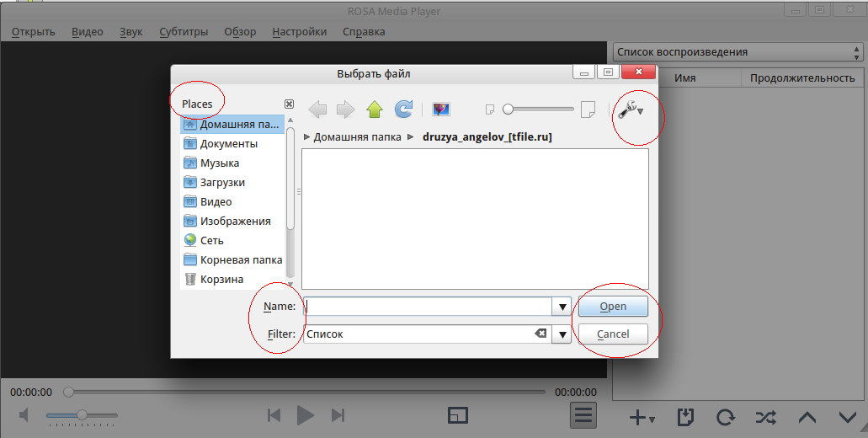The image size is (868, 438).
Task: Open Музыка in Places list
Action: (x=232, y=163)
